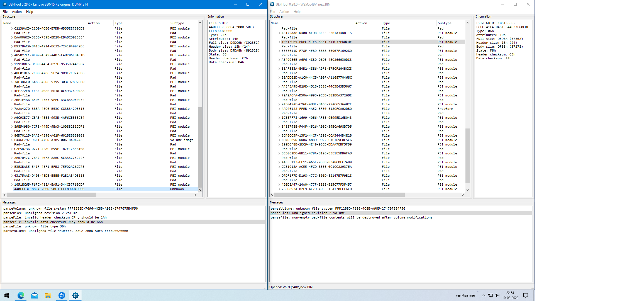Select 'unknown file system' message in right window

(401, 208)
